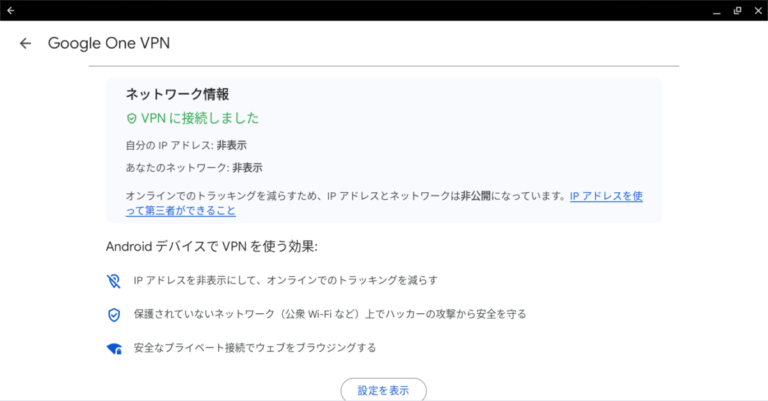Click the blue shield checkmark protection icon
The image size is (768, 401).
click(x=114, y=314)
